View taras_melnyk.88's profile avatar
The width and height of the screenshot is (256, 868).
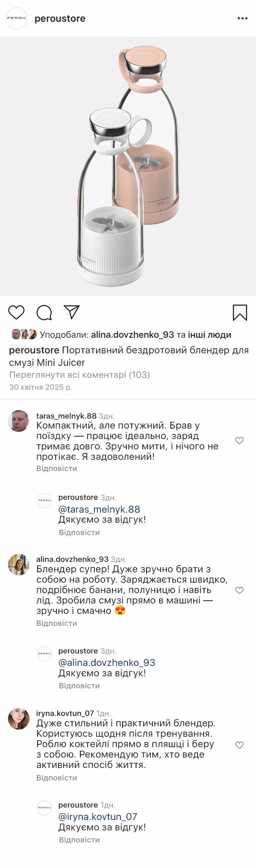[19, 421]
